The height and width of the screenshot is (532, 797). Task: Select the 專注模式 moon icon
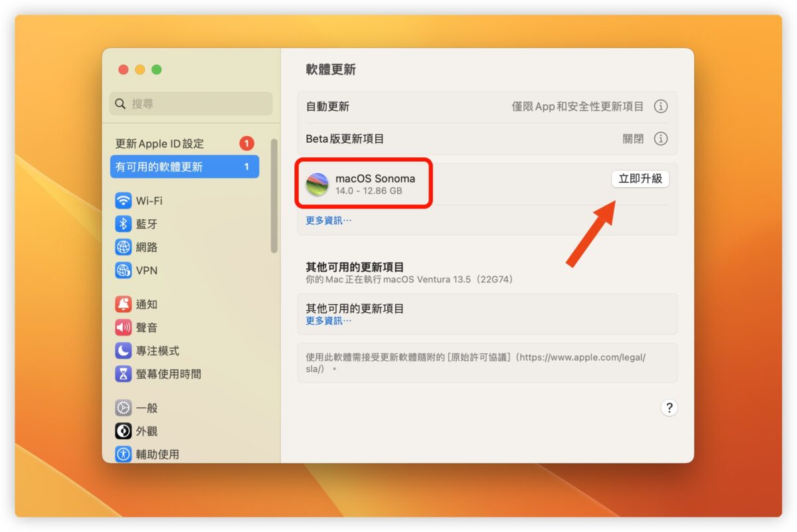coord(123,351)
